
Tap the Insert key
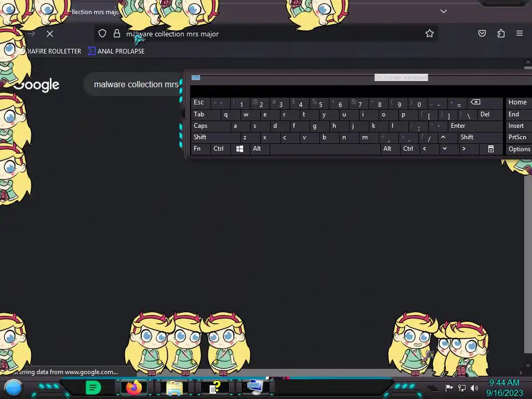coord(519,126)
